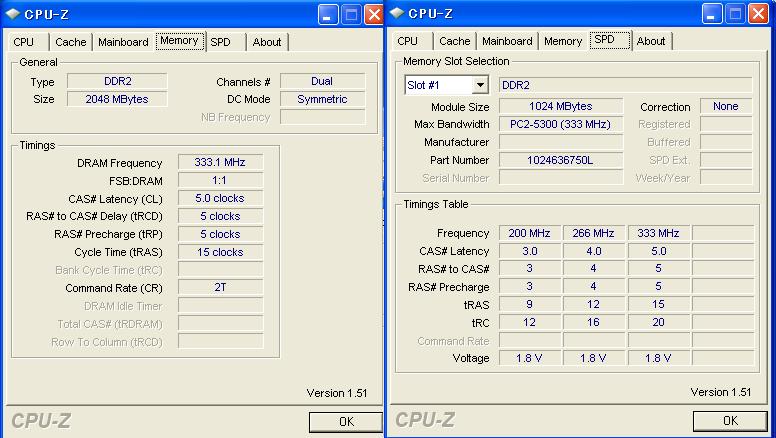Click the 5.0 clocks CAS# Latency value
This screenshot has height=438, width=776.
click(220, 198)
